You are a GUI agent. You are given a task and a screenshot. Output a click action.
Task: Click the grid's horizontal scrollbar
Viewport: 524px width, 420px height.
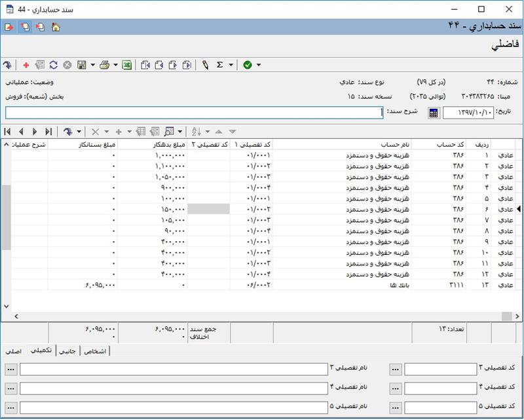pyautogui.click(x=262, y=316)
